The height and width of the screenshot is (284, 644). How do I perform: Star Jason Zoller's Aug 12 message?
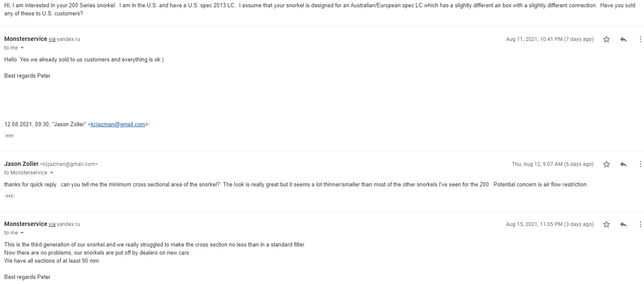(607, 164)
